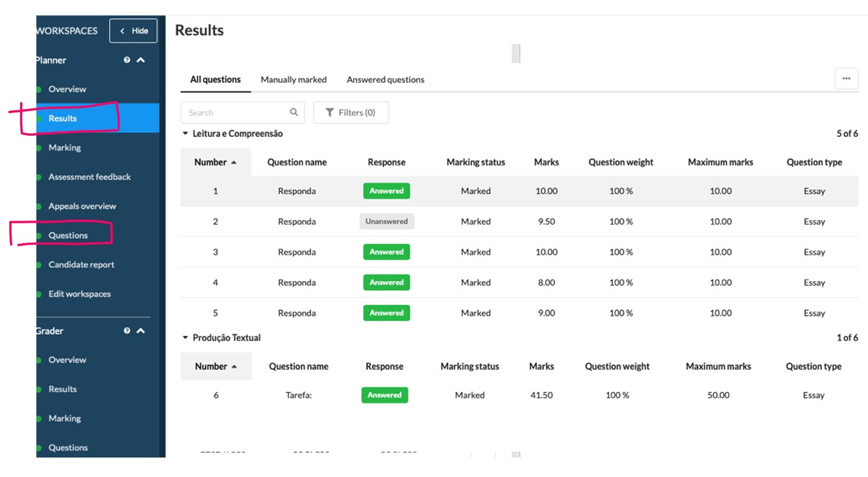This screenshot has height=477, width=868.
Task: Collapse the Produção Textual group
Action: pyautogui.click(x=186, y=337)
